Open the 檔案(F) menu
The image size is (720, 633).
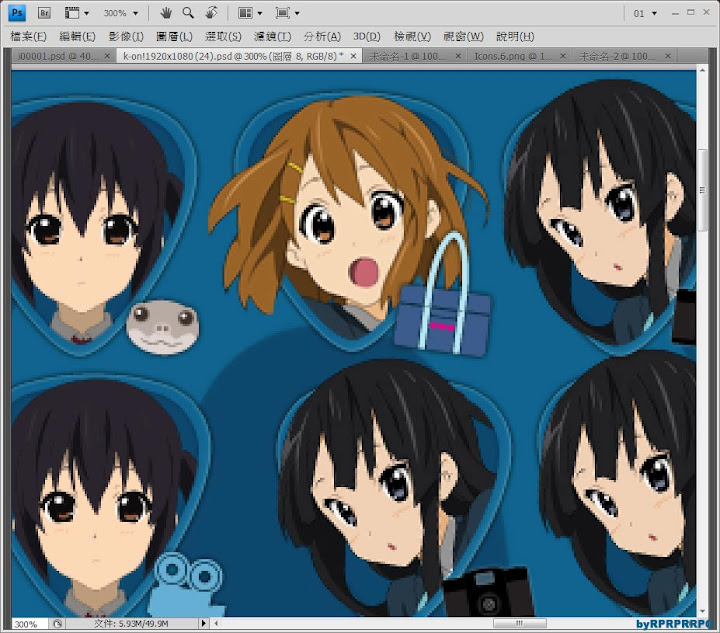coord(28,36)
